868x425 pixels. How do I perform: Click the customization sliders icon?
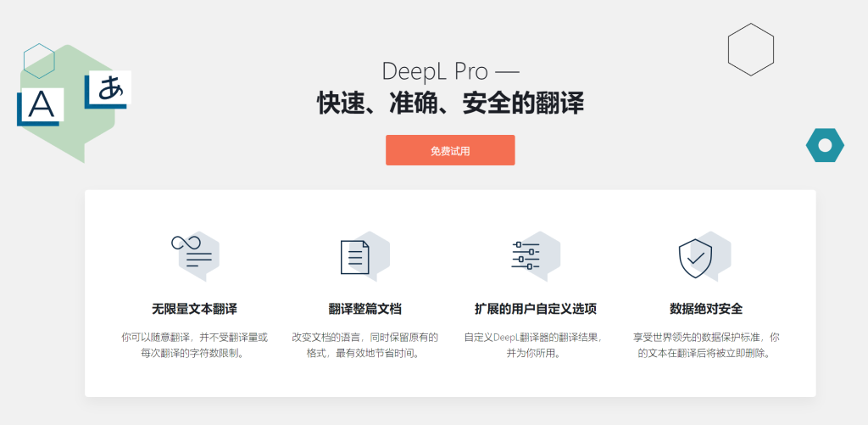tap(526, 254)
